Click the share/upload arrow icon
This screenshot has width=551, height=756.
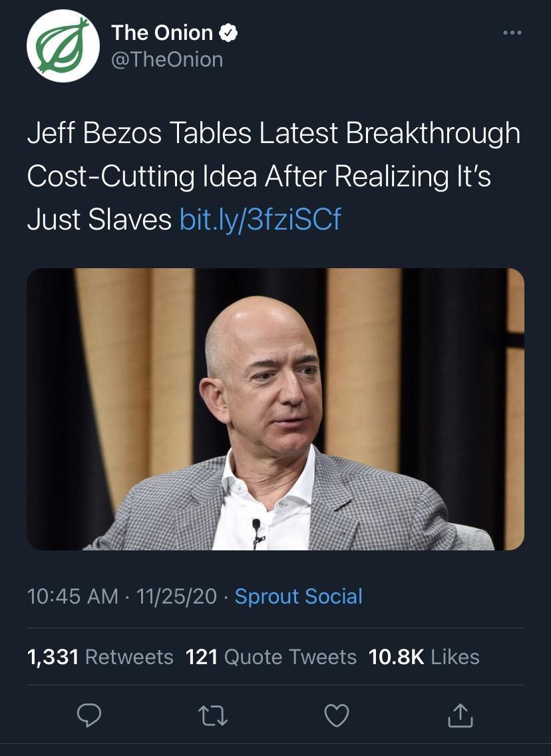coord(460,715)
